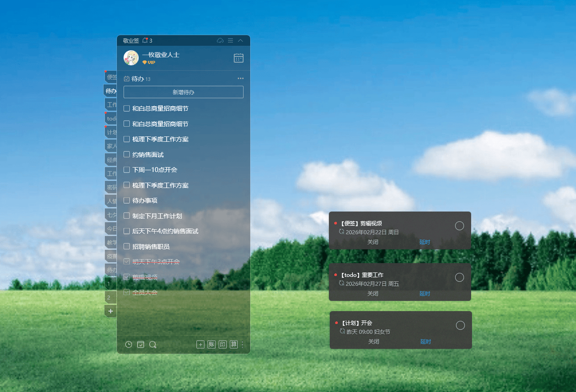Click the 账 accounting icon
Image resolution: width=576 pixels, height=392 pixels.
212,344
